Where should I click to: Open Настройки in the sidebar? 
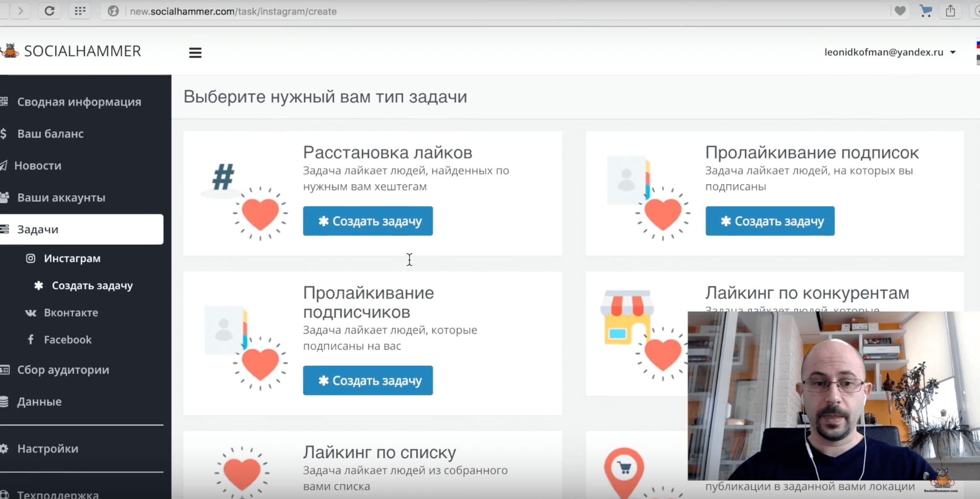tap(48, 448)
